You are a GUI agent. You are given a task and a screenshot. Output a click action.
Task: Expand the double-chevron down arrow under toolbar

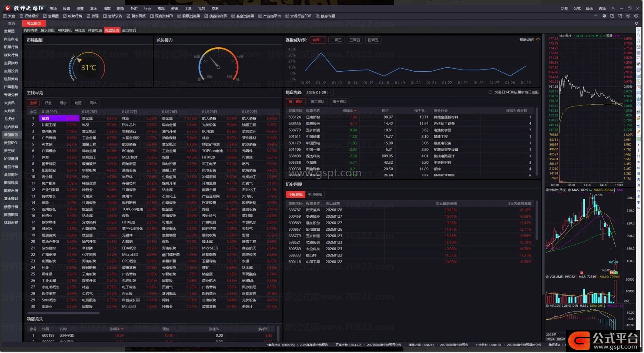[x=636, y=23]
